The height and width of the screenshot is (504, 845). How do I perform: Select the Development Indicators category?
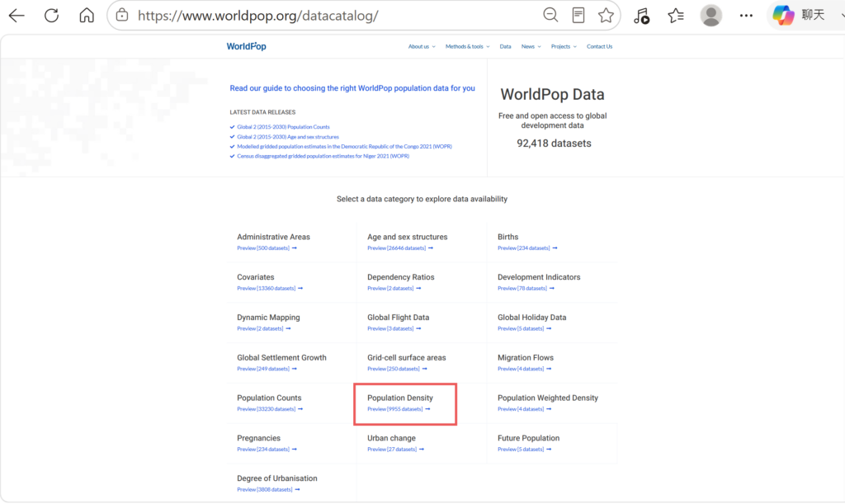[x=539, y=277]
